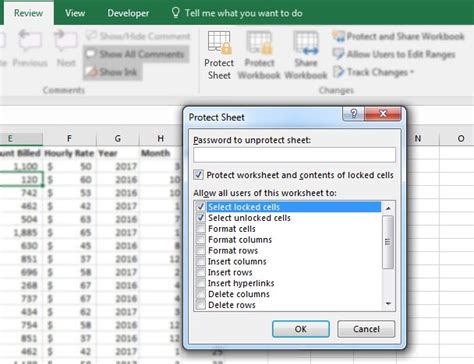Select column E header
Screen dimensions: 474x364
coord(21,138)
